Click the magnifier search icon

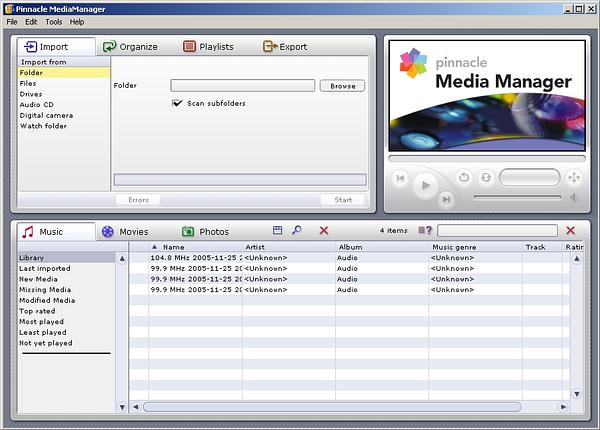(x=297, y=230)
